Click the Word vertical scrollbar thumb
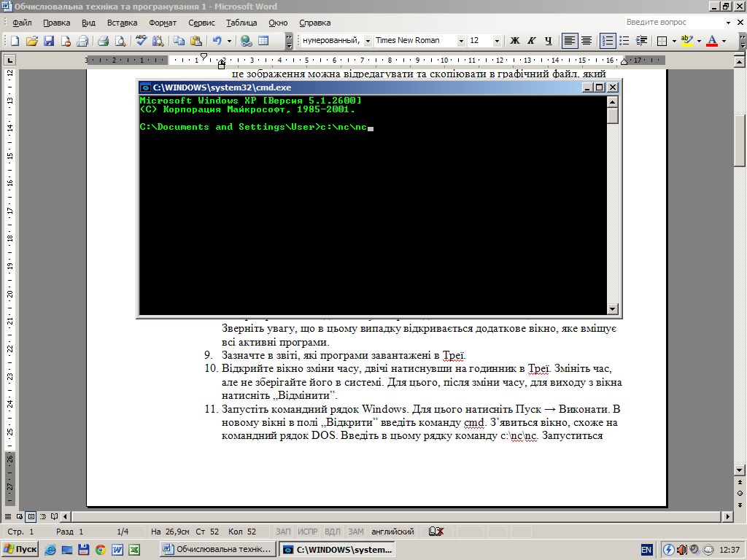The image size is (747, 560). pos(740,141)
